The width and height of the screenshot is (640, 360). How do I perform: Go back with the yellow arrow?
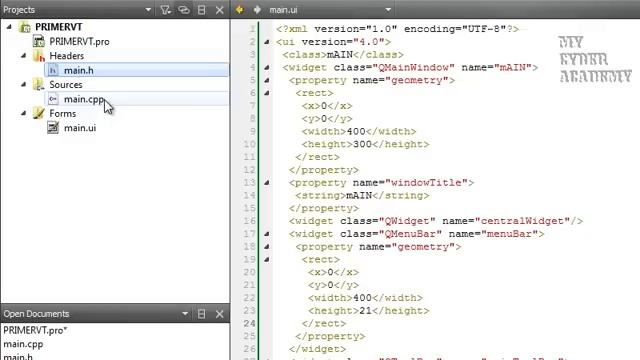point(240,9)
